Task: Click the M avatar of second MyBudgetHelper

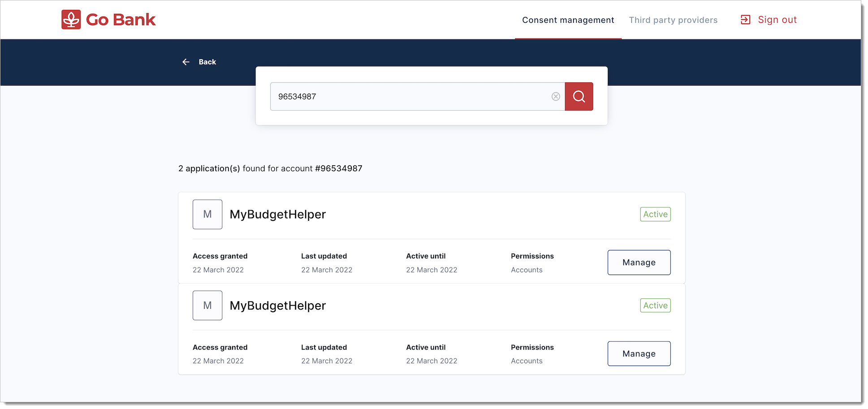Action: (207, 306)
